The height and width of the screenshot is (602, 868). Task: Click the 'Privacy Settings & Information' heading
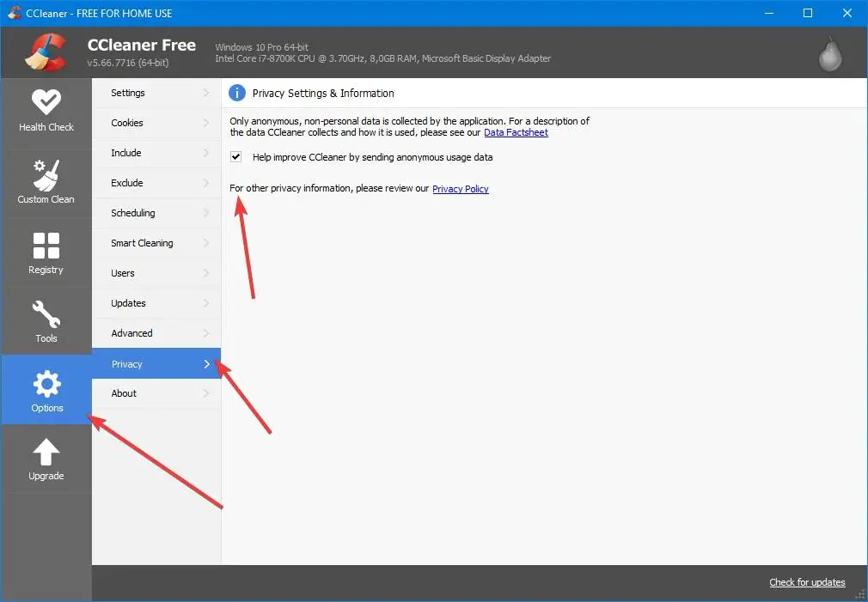pyautogui.click(x=323, y=93)
